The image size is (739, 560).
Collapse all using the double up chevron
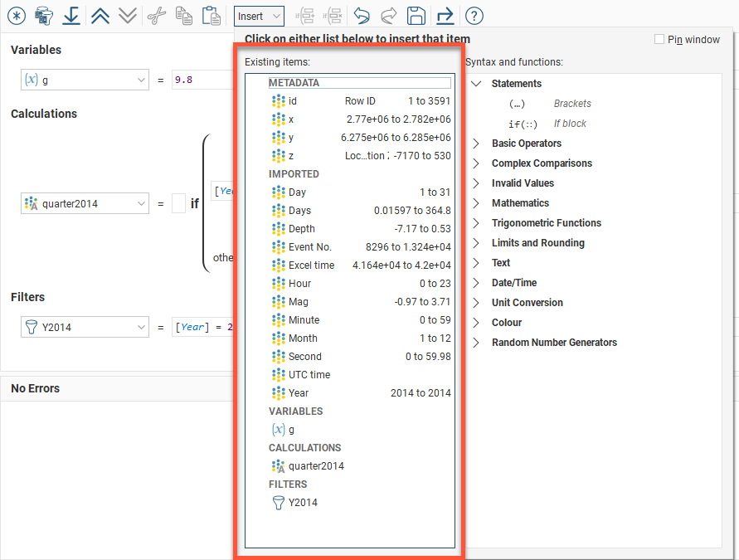[100, 16]
